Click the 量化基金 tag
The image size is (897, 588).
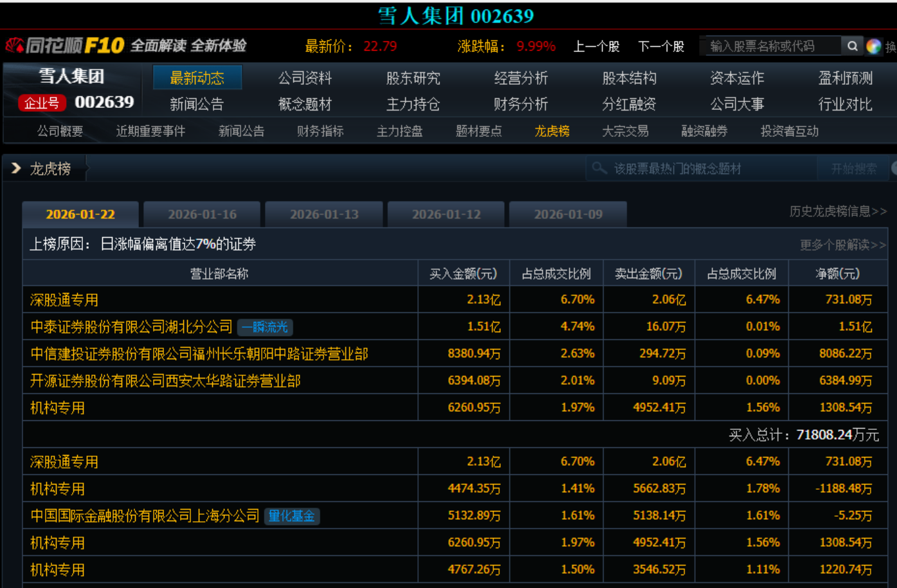coord(292,516)
